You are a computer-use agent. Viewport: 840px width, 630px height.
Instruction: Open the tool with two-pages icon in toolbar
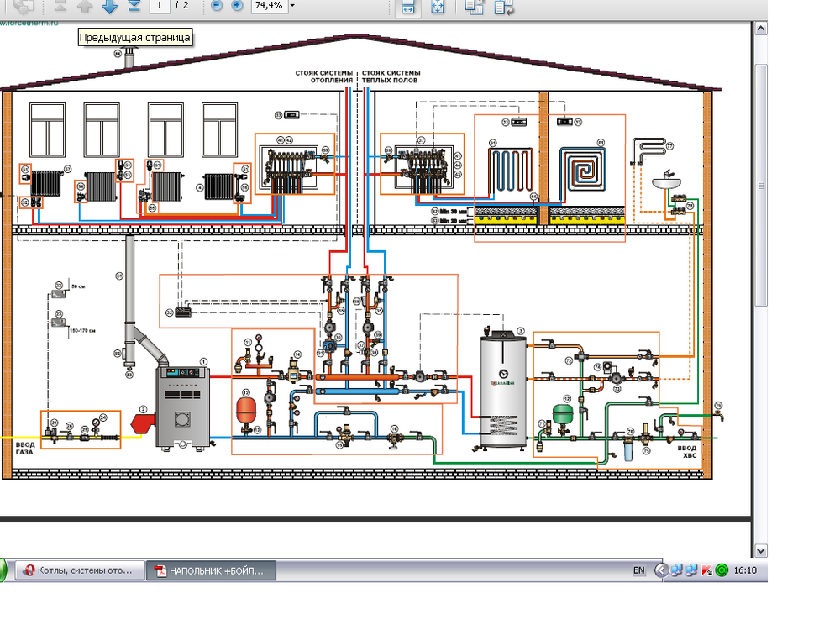click(474, 7)
